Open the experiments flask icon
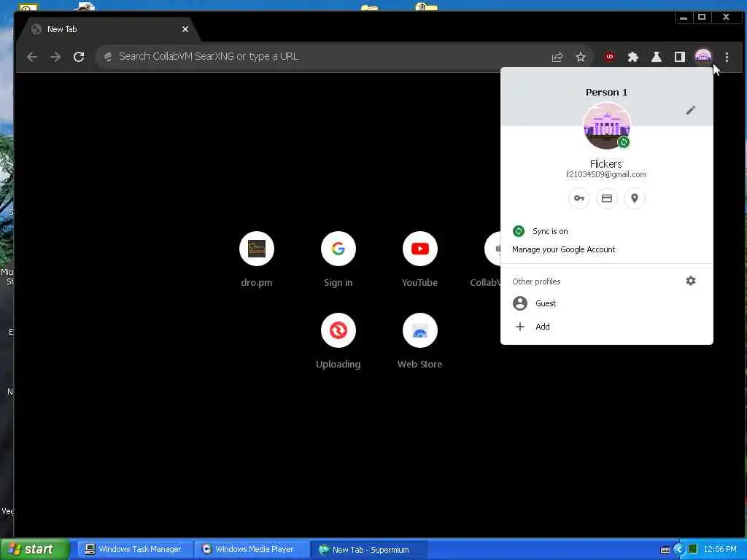This screenshot has height=560, width=747. point(656,57)
